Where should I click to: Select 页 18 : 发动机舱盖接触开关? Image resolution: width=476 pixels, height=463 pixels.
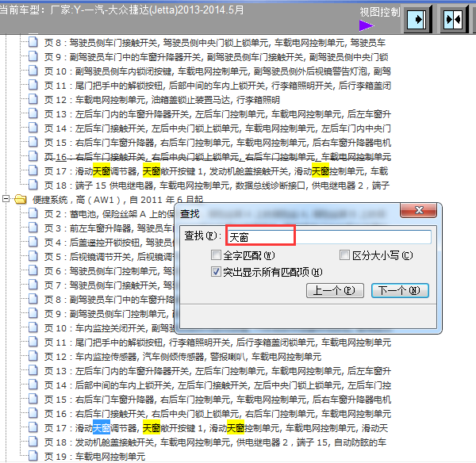pyautogui.click(x=215, y=442)
